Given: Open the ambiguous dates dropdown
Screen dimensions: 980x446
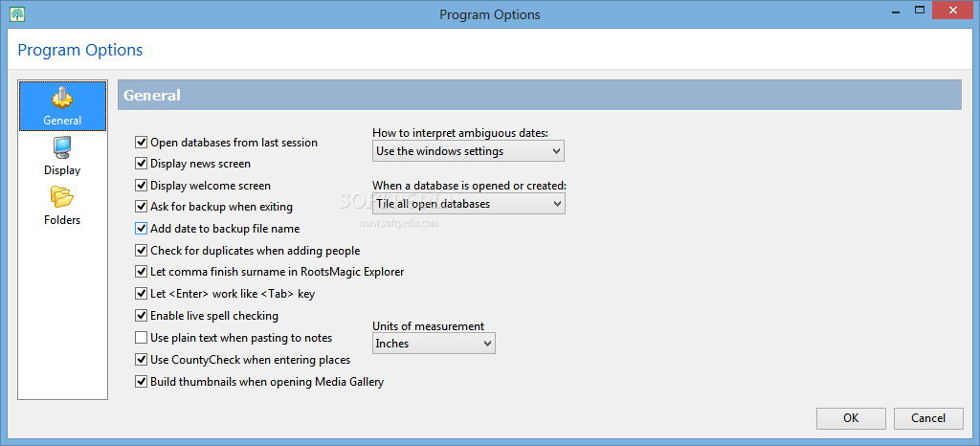Looking at the screenshot, I should pos(468,151).
